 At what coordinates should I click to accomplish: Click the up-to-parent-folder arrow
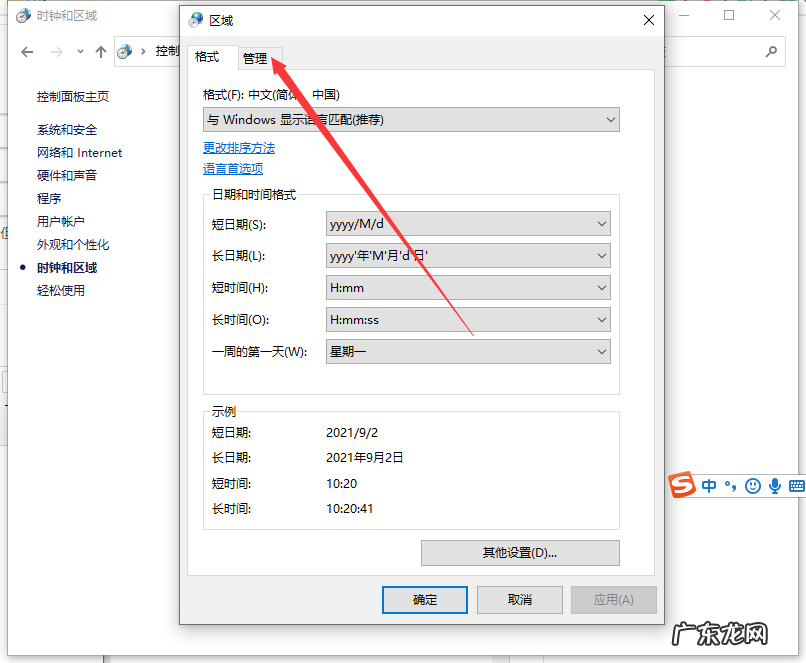[x=100, y=50]
